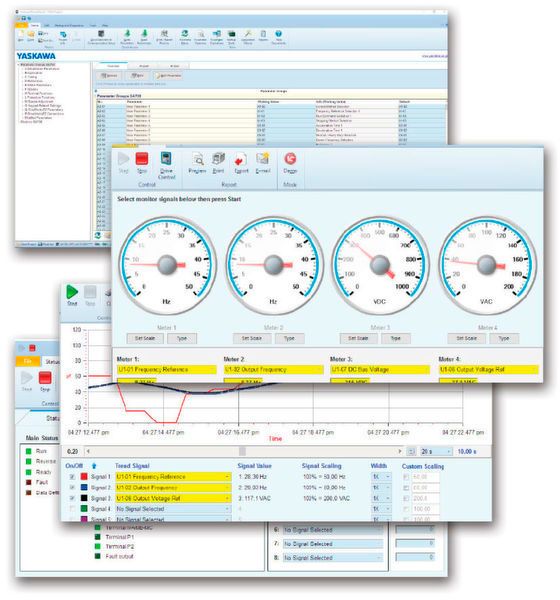The height and width of the screenshot is (600, 560).
Task: Open the Preview report icon
Action: click(198, 159)
